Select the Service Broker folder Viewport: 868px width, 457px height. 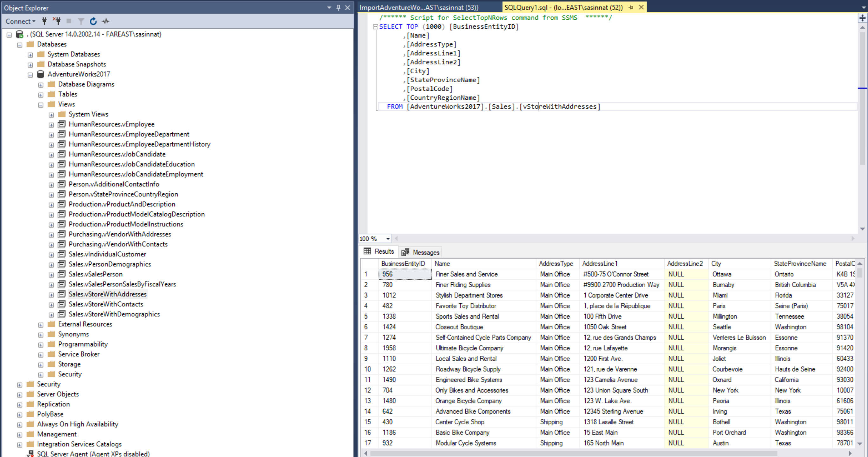click(x=79, y=354)
